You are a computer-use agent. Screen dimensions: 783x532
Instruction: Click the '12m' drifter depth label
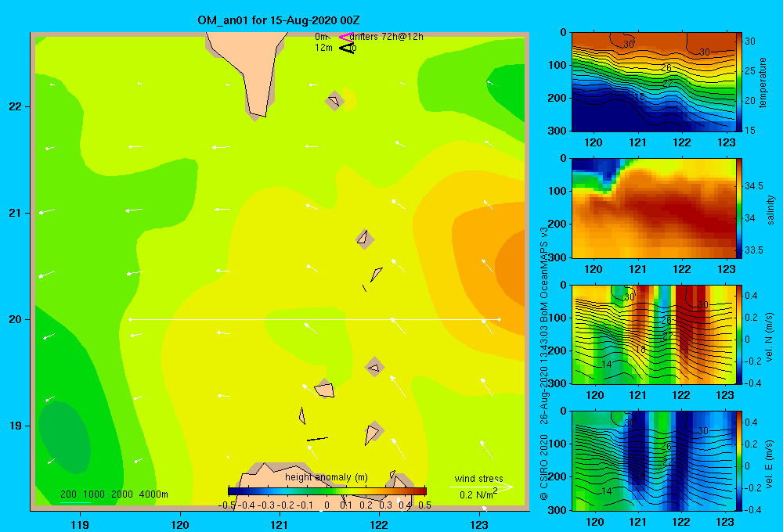[x=323, y=48]
